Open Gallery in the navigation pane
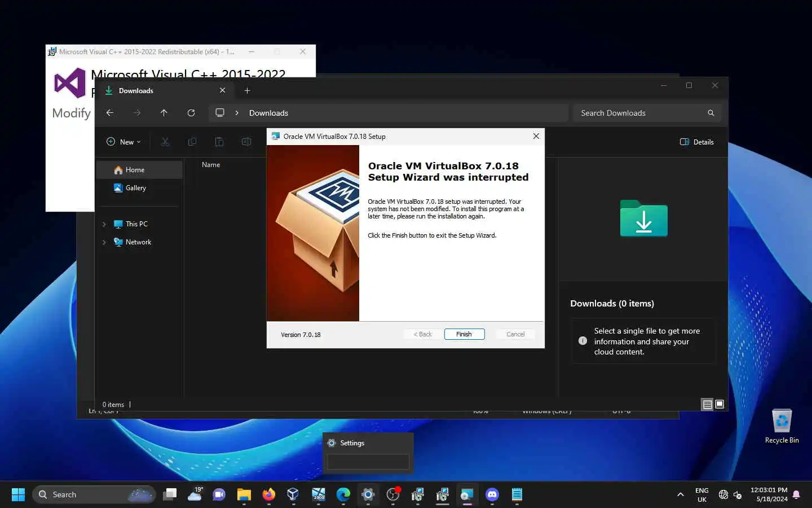Image resolution: width=812 pixels, height=508 pixels. (139, 188)
